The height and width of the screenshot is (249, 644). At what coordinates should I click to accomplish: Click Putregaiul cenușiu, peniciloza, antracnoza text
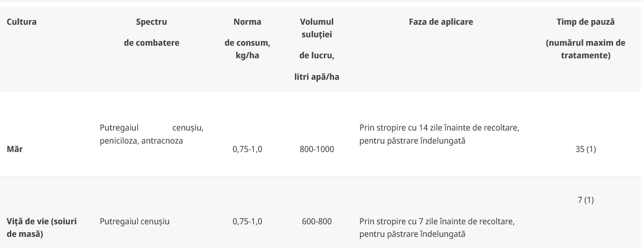click(x=151, y=134)
